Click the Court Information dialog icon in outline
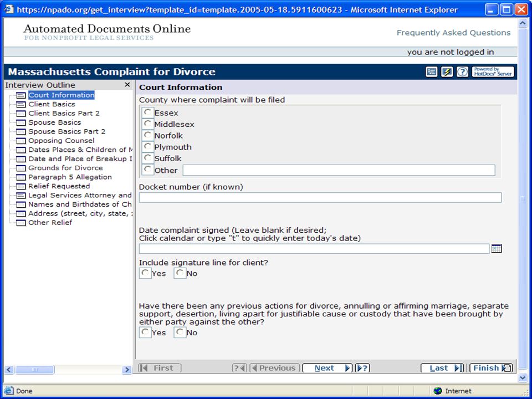This screenshot has width=532, height=399. tap(21, 95)
